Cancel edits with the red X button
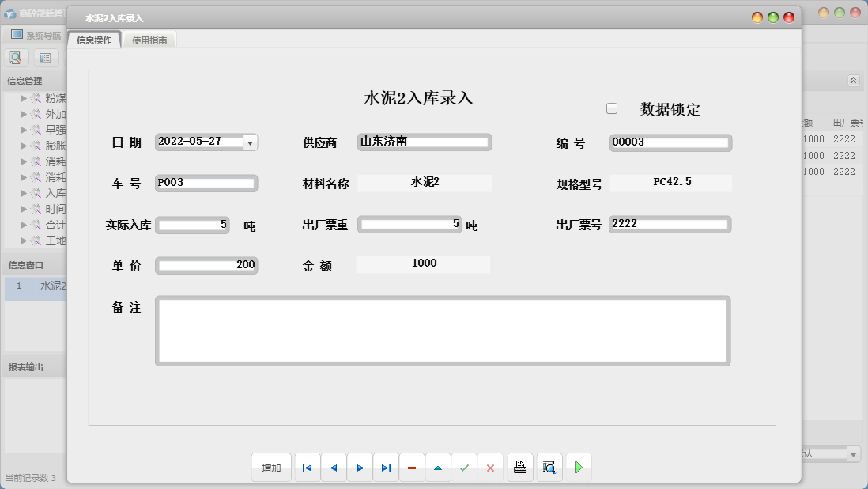The width and height of the screenshot is (868, 489). tap(490, 468)
